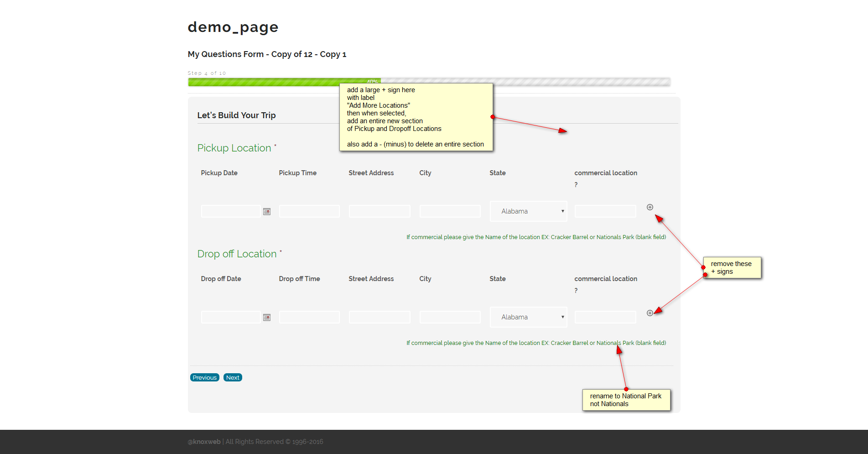Focus the Drop off Street Address field
868x454 pixels.
pyautogui.click(x=379, y=317)
